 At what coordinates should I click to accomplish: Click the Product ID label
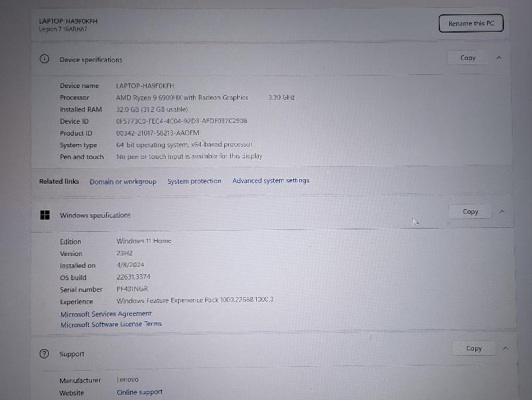76,133
